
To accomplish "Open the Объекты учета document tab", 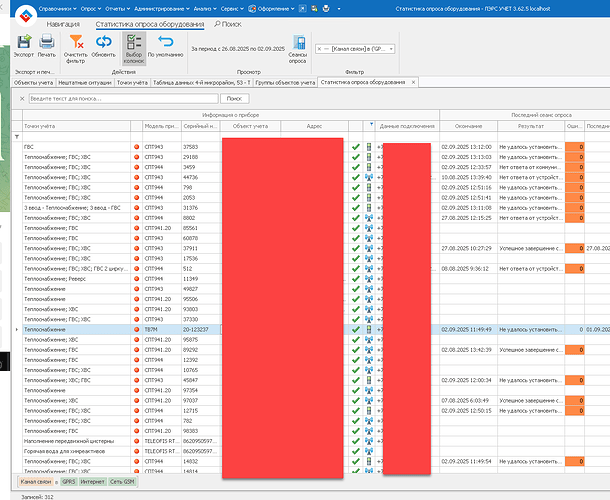I will coord(33,82).
